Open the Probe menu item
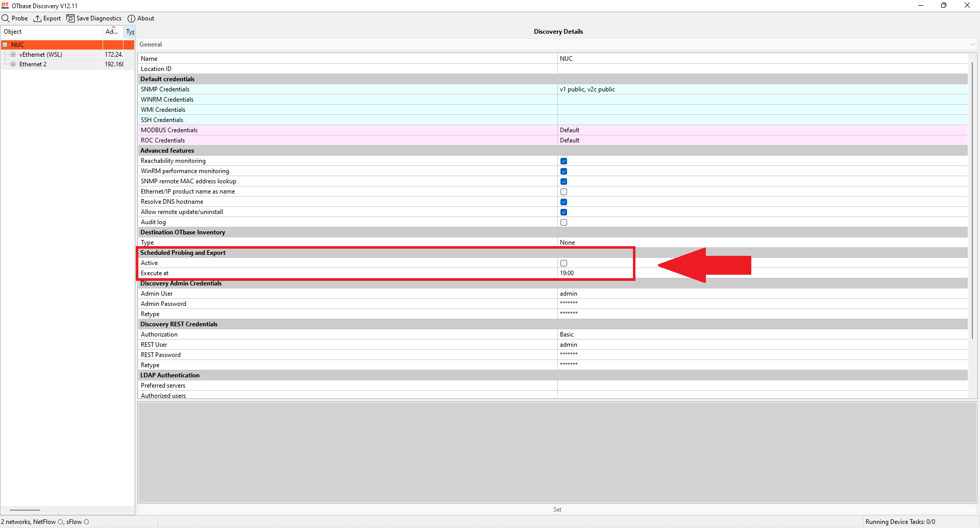980x528 pixels. click(15, 18)
